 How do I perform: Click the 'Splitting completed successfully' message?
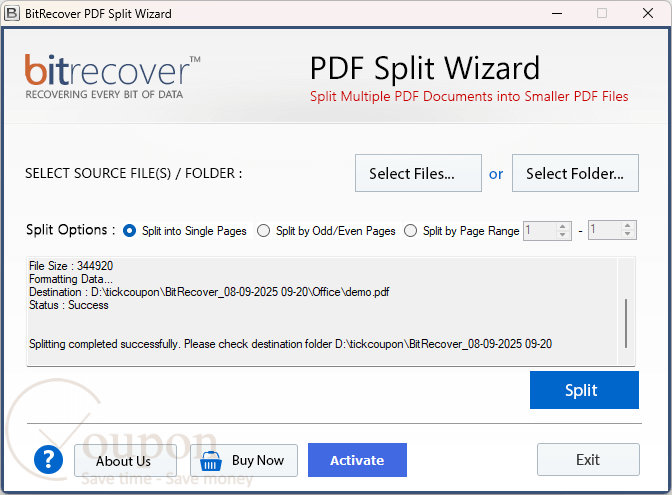(291, 344)
